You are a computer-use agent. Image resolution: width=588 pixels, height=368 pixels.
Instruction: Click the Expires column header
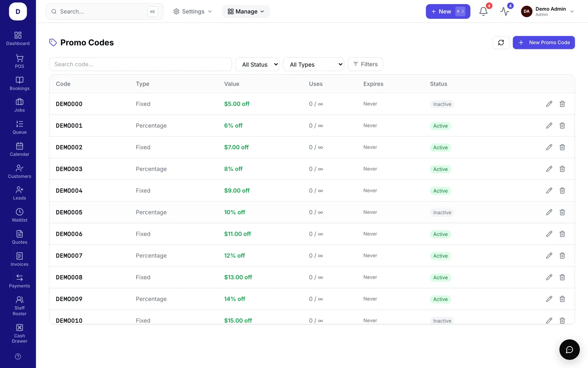pos(373,84)
